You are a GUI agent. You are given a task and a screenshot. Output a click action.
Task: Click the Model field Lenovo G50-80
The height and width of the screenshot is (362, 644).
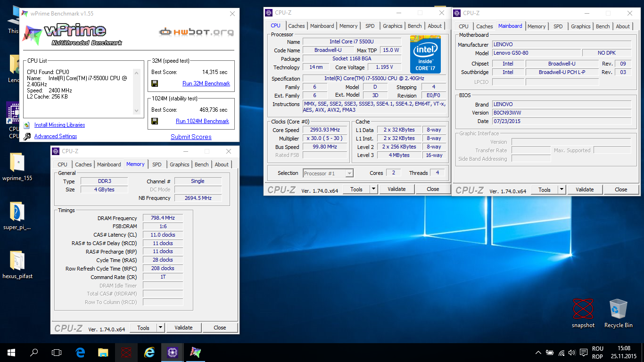537,53
